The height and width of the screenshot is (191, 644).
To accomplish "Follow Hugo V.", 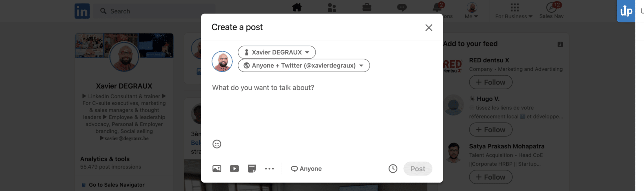I will (x=491, y=130).
